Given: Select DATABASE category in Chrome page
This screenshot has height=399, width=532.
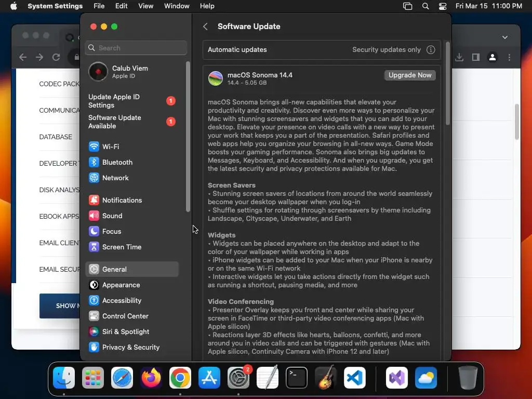Looking at the screenshot, I should point(56,137).
